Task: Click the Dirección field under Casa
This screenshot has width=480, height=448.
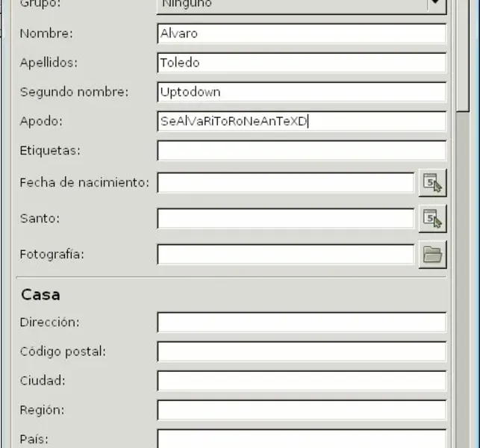Action: pyautogui.click(x=302, y=323)
